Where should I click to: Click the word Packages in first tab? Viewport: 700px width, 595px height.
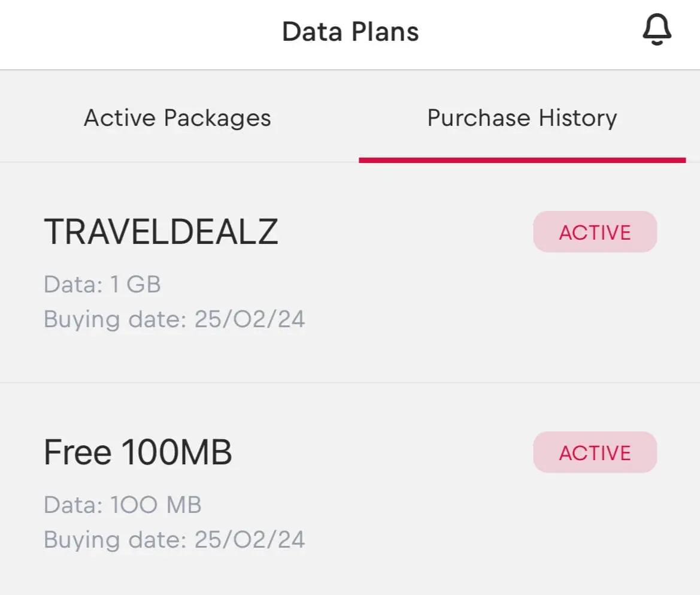tap(217, 118)
